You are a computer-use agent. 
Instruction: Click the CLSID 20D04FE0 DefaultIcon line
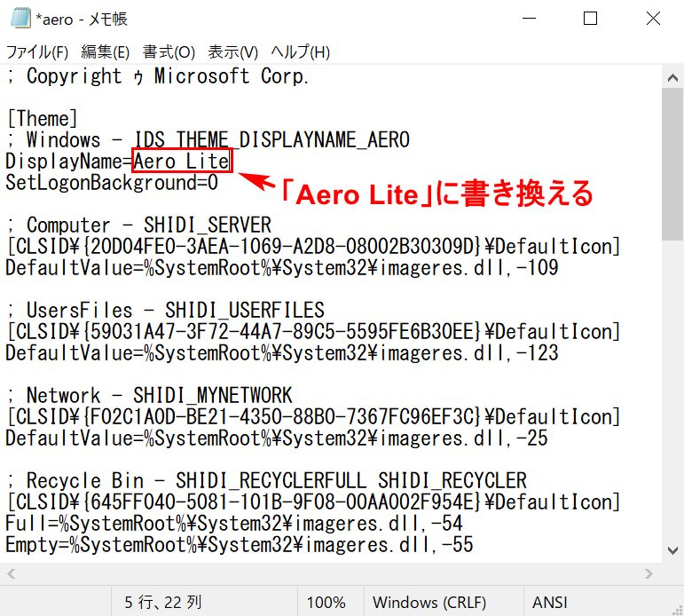pyautogui.click(x=313, y=247)
